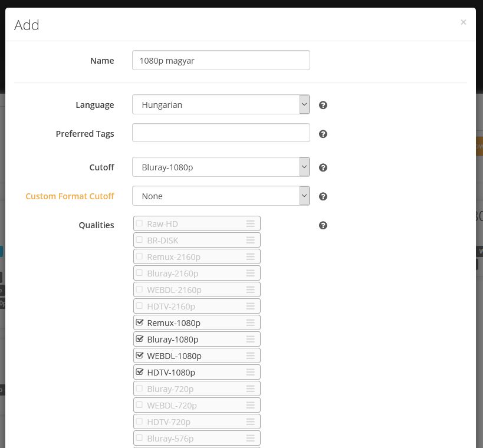483x448 pixels.
Task: Select the WEBDL-2160p quality item
Action: [197, 290]
